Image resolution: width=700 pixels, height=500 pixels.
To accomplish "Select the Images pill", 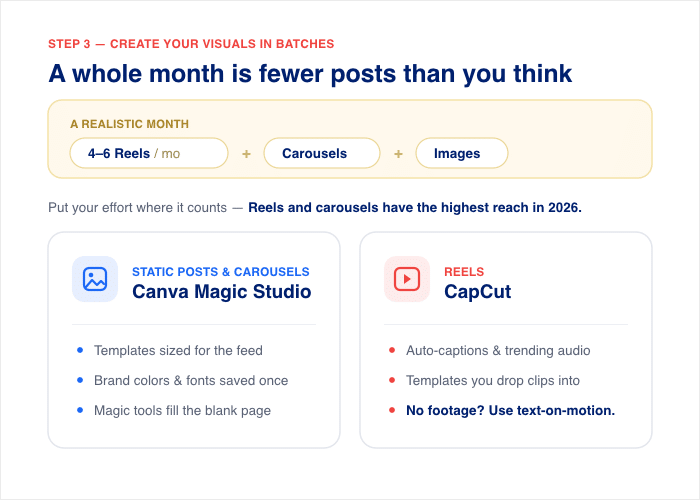I will 462,153.
